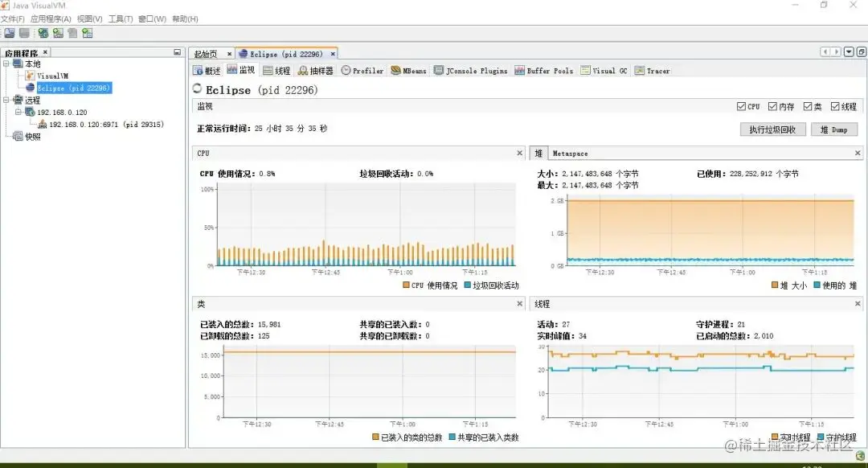868x468 pixels.
Task: Click the VisualVM application icon in tree
Action: coord(31,76)
